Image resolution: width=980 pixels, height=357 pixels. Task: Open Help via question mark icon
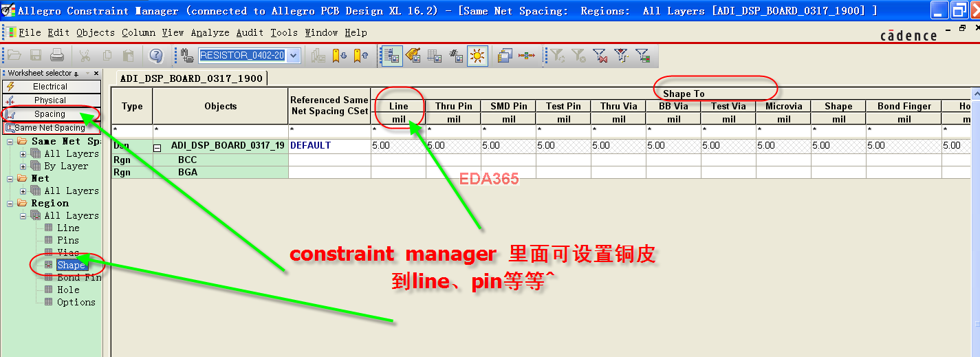click(x=156, y=56)
